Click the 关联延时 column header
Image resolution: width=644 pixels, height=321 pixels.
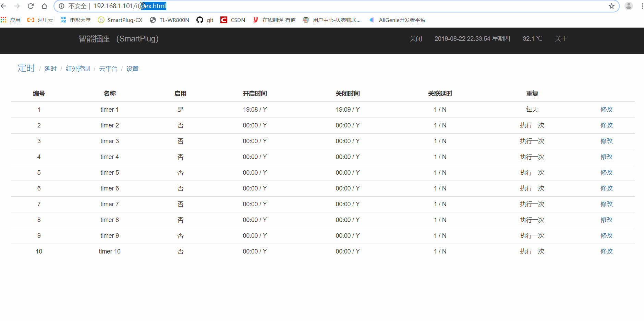(440, 94)
